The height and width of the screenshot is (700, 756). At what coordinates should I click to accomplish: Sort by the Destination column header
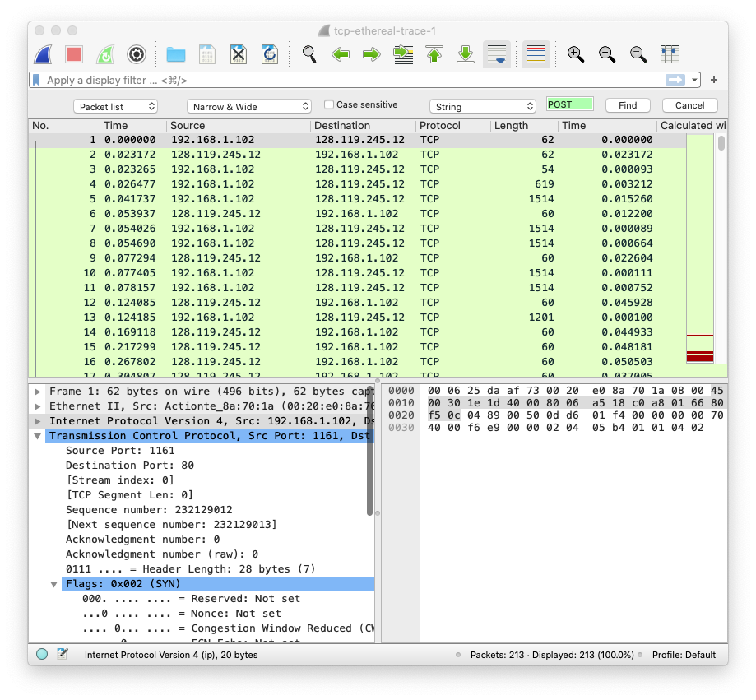click(x=364, y=126)
